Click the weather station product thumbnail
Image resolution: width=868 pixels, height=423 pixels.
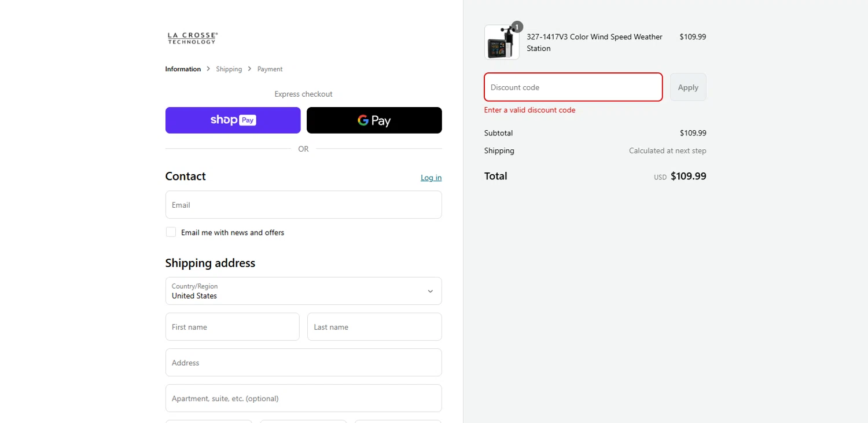tap(501, 43)
